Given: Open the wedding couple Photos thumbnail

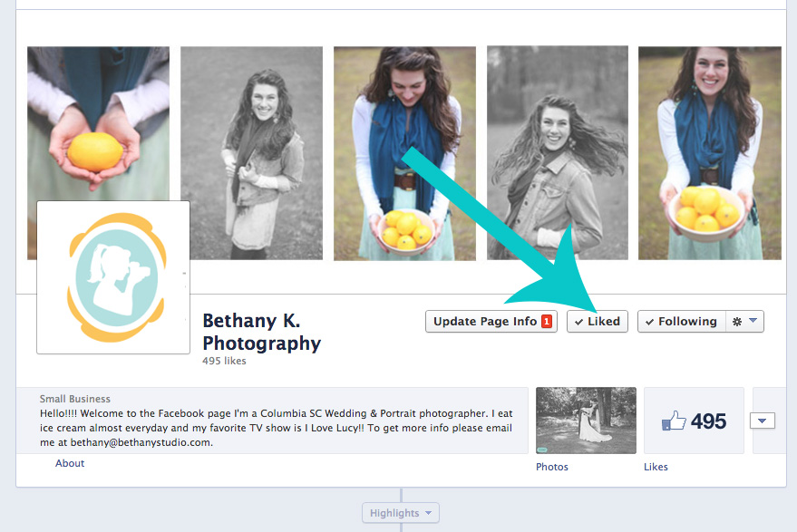Looking at the screenshot, I should 586,420.
